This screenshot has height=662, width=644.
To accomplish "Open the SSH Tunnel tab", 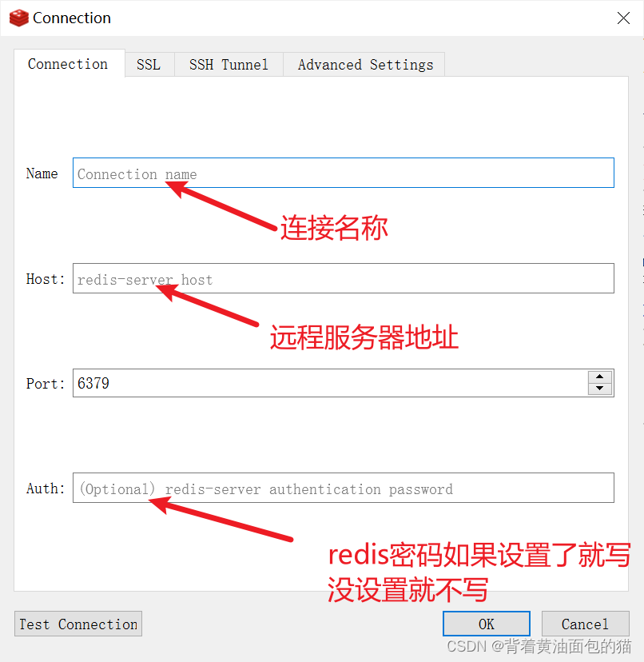I will pyautogui.click(x=229, y=65).
